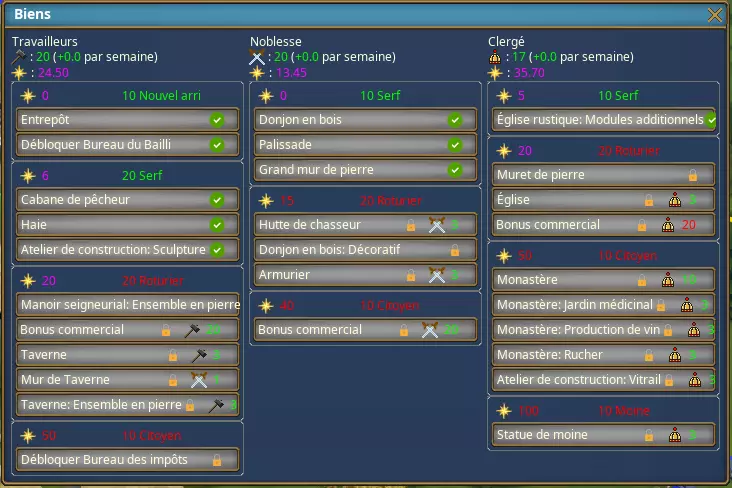The width and height of the screenshot is (732, 488).
Task: Click the mitre icon on Monastère row
Action: (668, 280)
